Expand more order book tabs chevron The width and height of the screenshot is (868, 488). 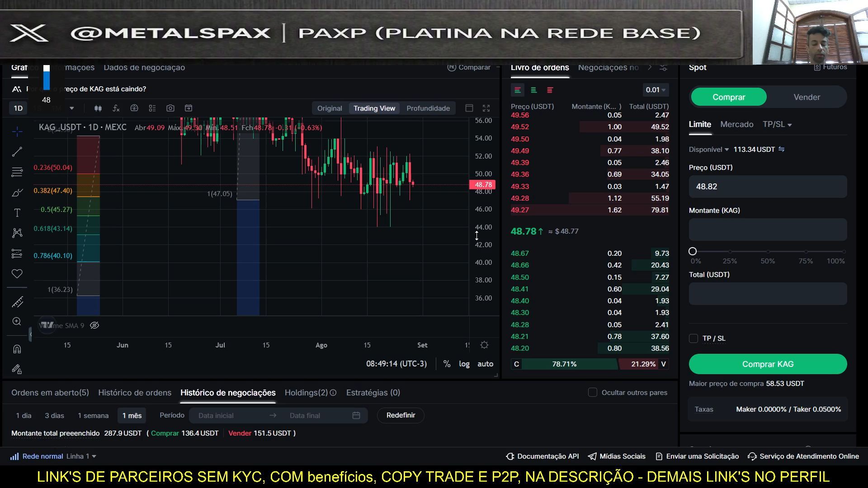650,67
